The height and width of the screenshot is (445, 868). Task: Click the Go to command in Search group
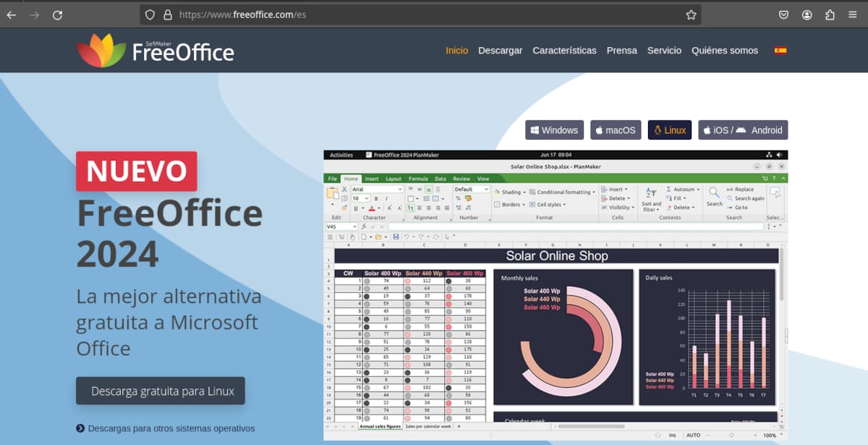click(737, 208)
